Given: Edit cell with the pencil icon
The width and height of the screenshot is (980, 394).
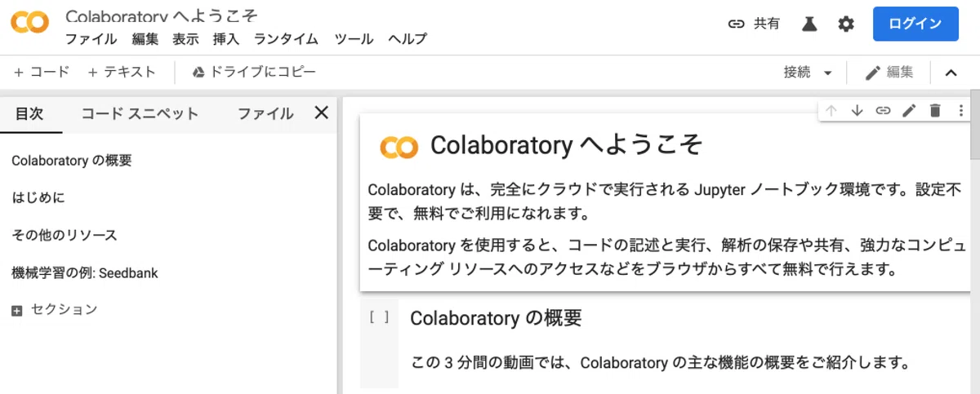Looking at the screenshot, I should point(909,110).
